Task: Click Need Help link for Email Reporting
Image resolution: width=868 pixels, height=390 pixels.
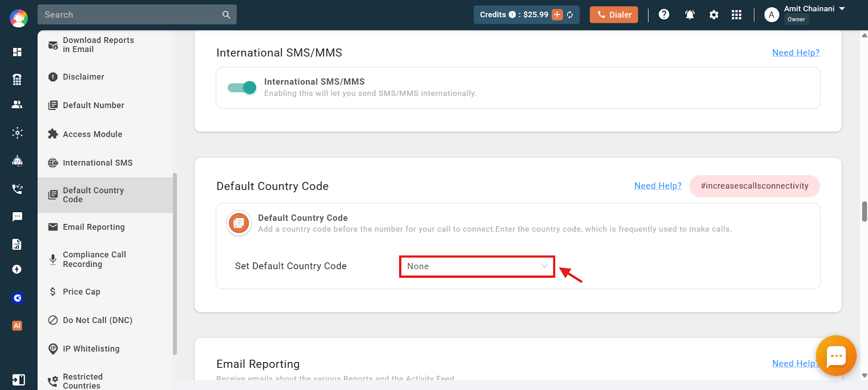Action: coord(796,363)
